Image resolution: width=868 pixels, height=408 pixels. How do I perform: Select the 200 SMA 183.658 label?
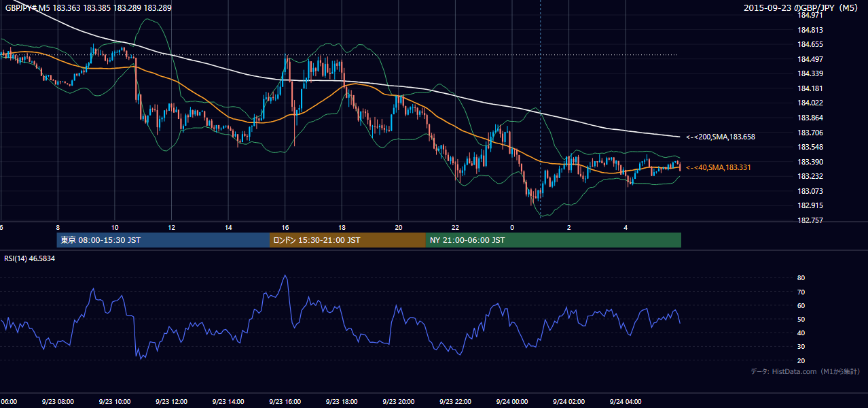coord(720,137)
